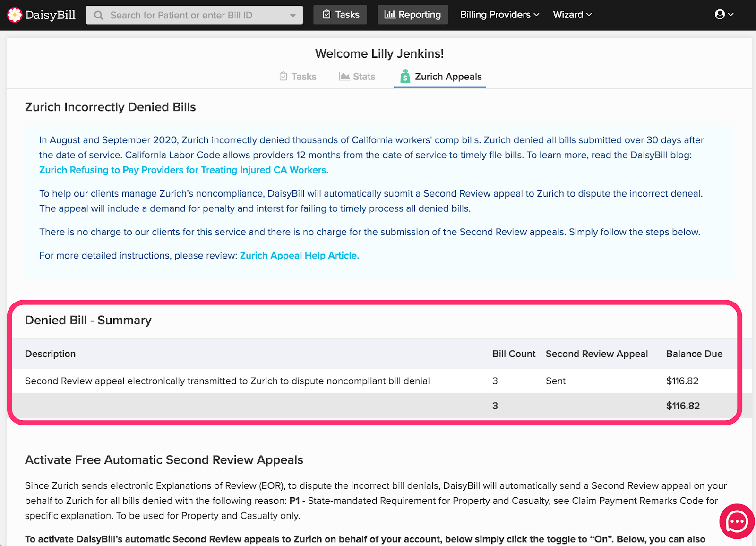Click the Tasks clipboard tab icon

(x=283, y=77)
